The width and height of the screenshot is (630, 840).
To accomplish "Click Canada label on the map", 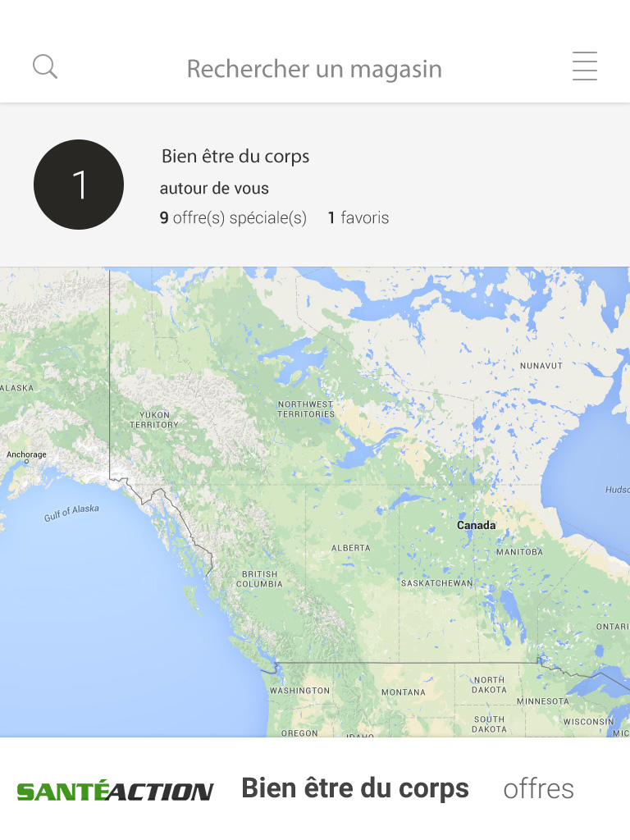I will point(476,525).
